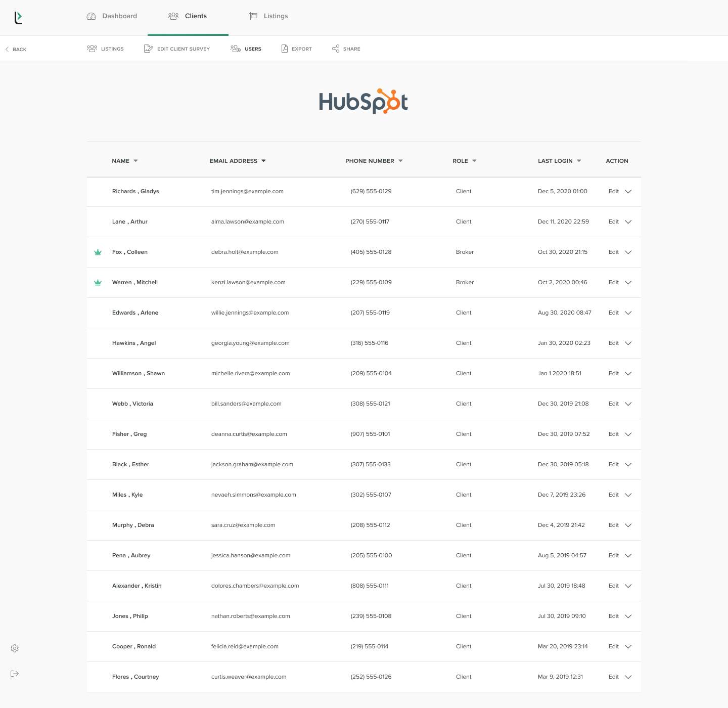Sort by ROLE column arrow
This screenshot has height=708, width=728.
pos(474,161)
